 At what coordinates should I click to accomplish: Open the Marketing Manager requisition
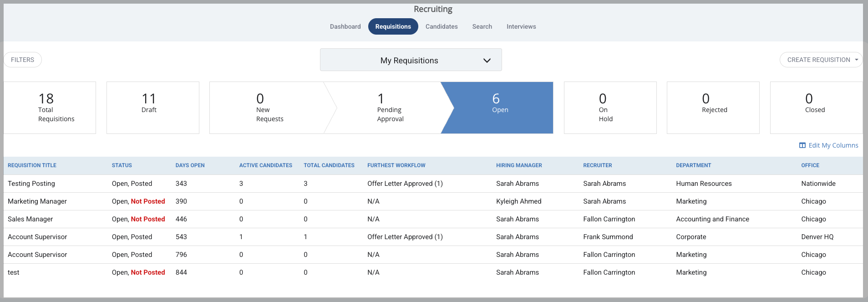click(x=37, y=201)
